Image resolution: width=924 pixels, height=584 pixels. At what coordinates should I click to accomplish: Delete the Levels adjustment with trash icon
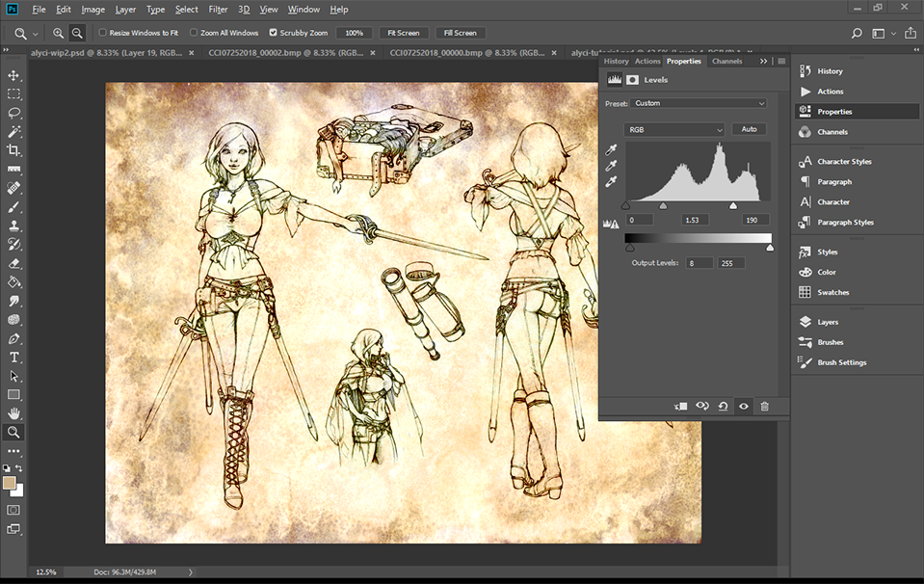coord(764,407)
